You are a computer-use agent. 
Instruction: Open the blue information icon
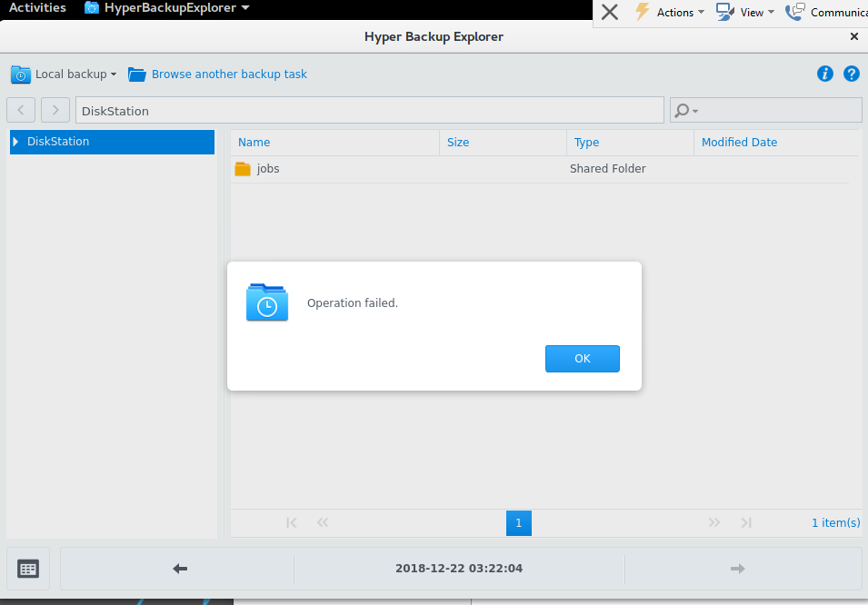coord(824,74)
